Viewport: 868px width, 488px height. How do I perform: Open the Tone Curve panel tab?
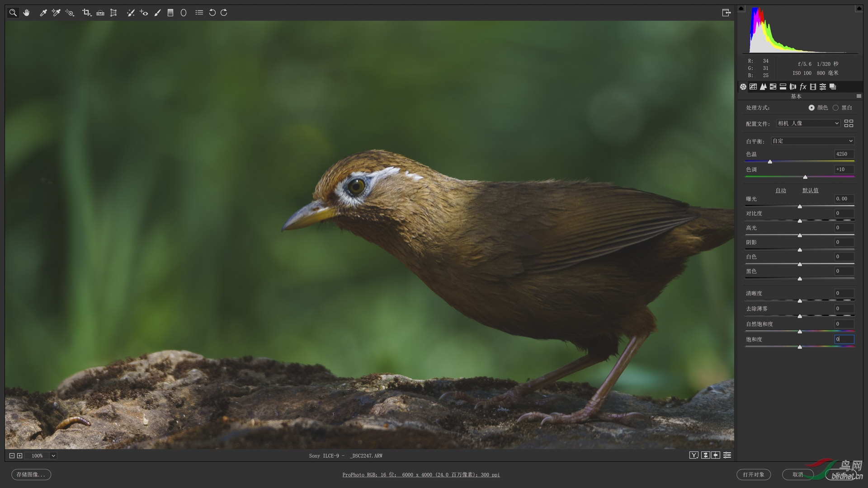click(753, 87)
